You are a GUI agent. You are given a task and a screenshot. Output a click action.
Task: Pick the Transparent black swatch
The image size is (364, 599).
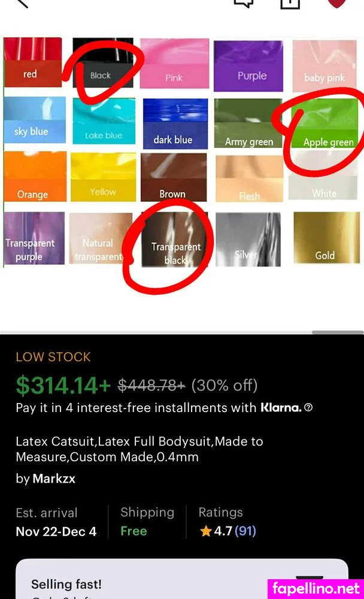(x=175, y=239)
